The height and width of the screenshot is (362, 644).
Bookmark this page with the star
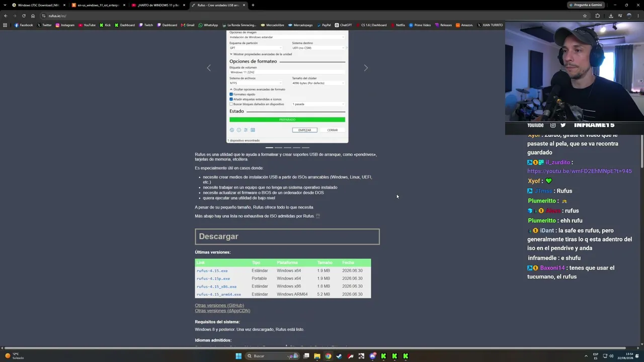tap(585, 16)
